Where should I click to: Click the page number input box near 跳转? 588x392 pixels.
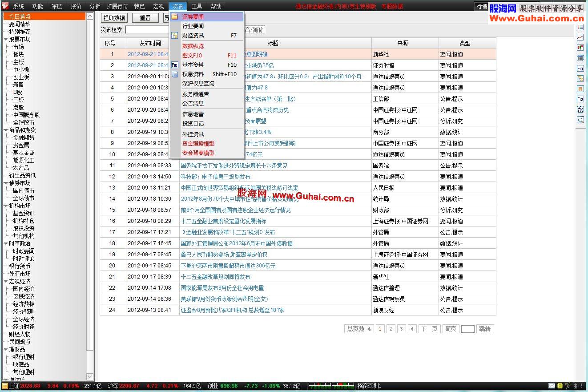coord(468,329)
